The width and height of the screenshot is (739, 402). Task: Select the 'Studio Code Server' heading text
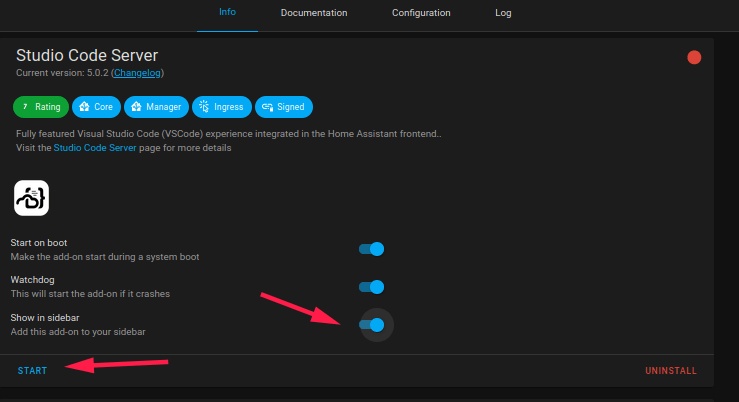[87, 55]
